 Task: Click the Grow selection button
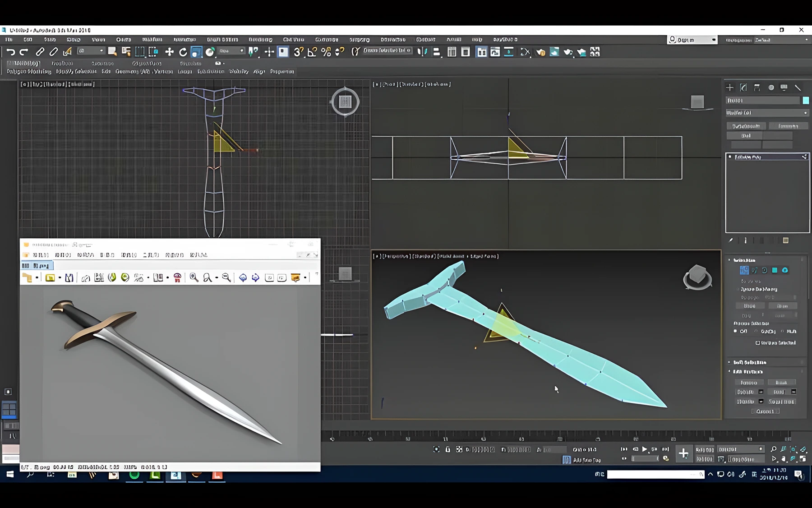pos(782,306)
